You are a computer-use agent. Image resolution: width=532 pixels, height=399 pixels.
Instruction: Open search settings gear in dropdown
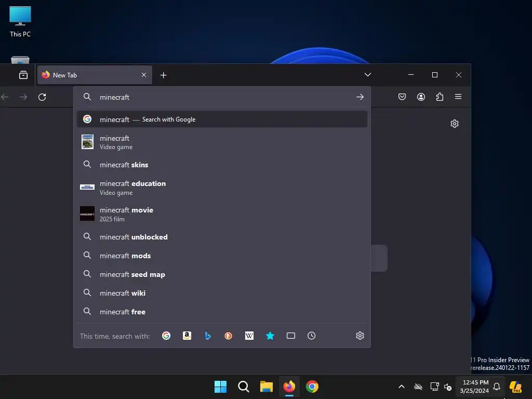coord(360,336)
